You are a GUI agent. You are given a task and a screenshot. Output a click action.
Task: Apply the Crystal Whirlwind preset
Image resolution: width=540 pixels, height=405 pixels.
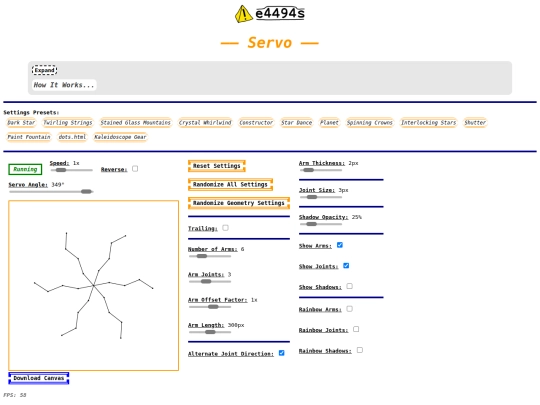click(x=205, y=123)
